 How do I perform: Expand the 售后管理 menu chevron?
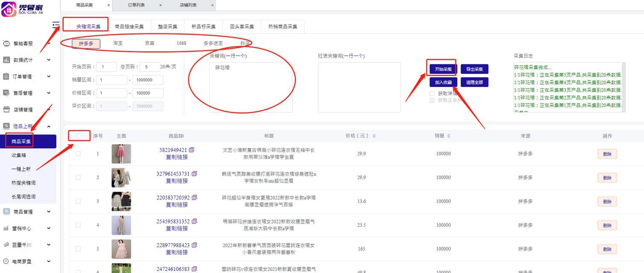click(x=49, y=93)
